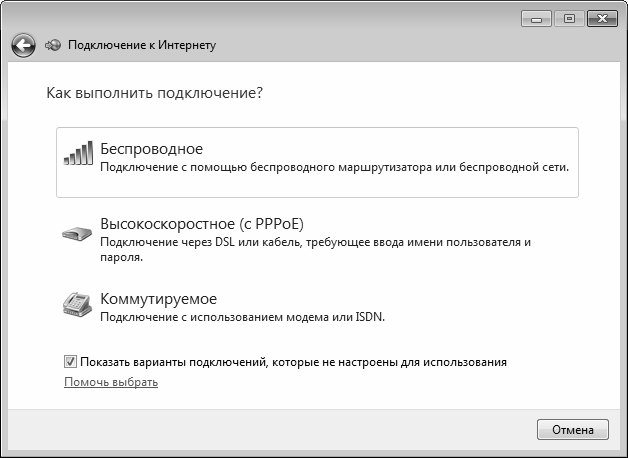Click the DSL modem icon for PPPoE
The image size is (628, 458).
(78, 233)
